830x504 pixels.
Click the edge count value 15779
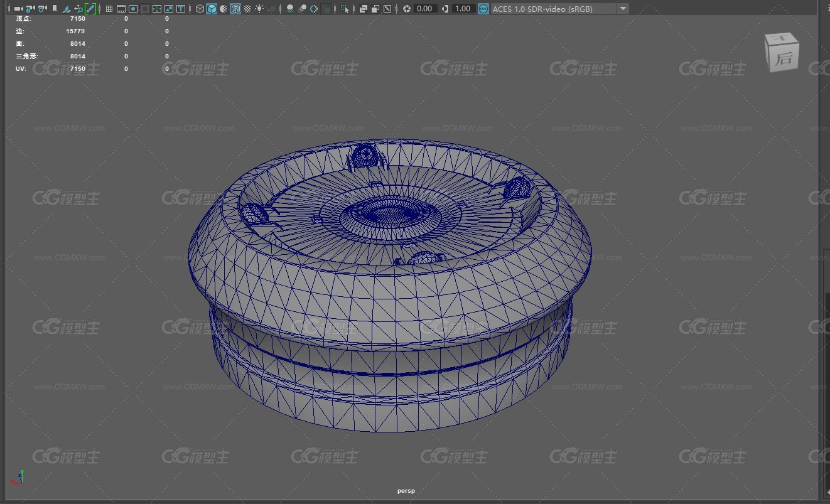[75, 31]
